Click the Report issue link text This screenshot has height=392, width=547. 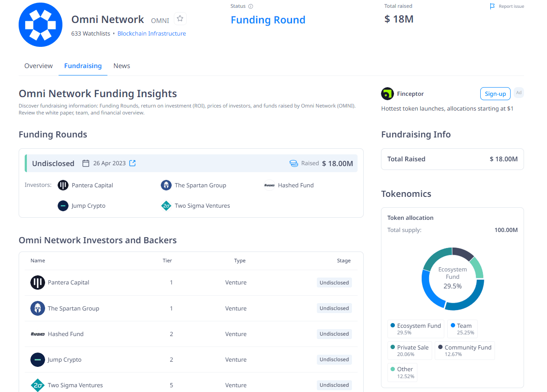[511, 7]
